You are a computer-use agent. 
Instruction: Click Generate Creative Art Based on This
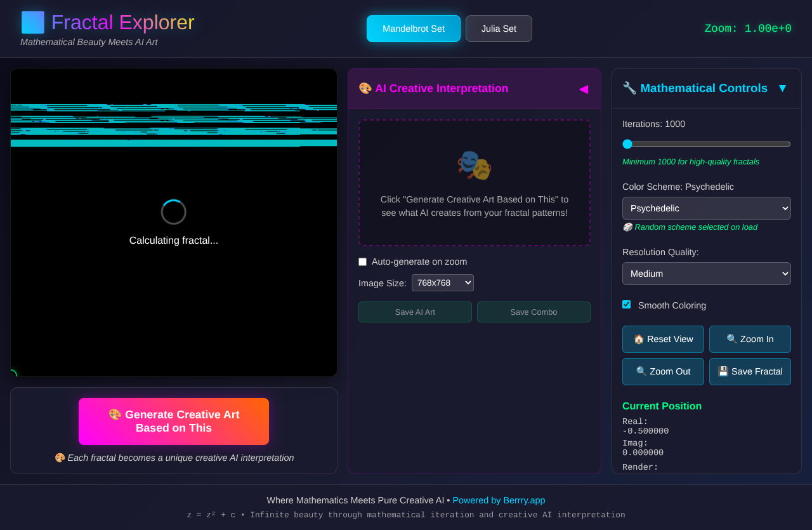tap(173, 421)
